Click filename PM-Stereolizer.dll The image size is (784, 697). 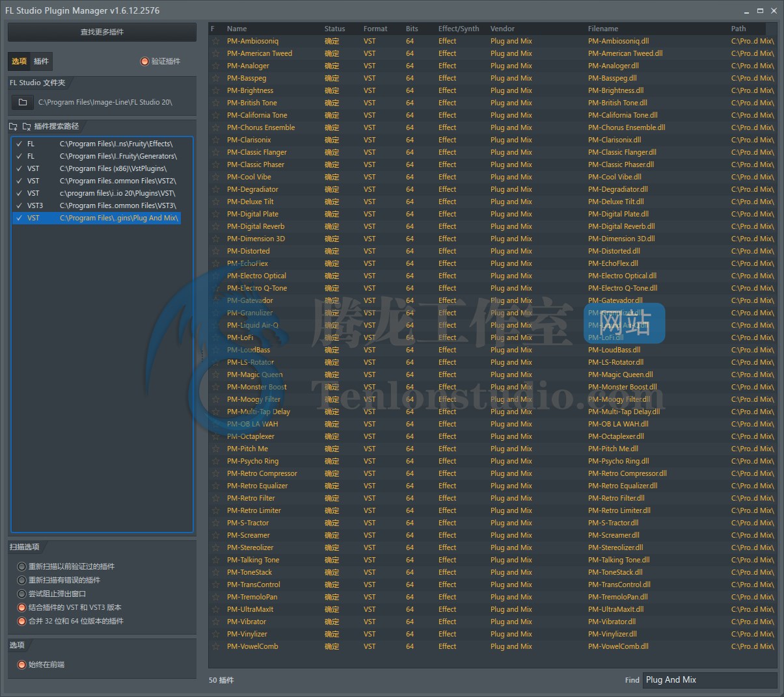pyautogui.click(x=615, y=547)
